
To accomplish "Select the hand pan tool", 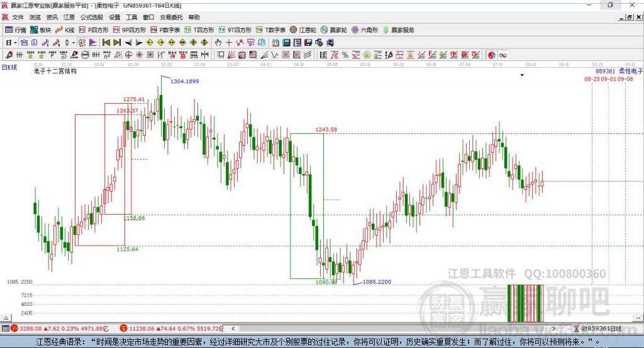I will [218, 43].
